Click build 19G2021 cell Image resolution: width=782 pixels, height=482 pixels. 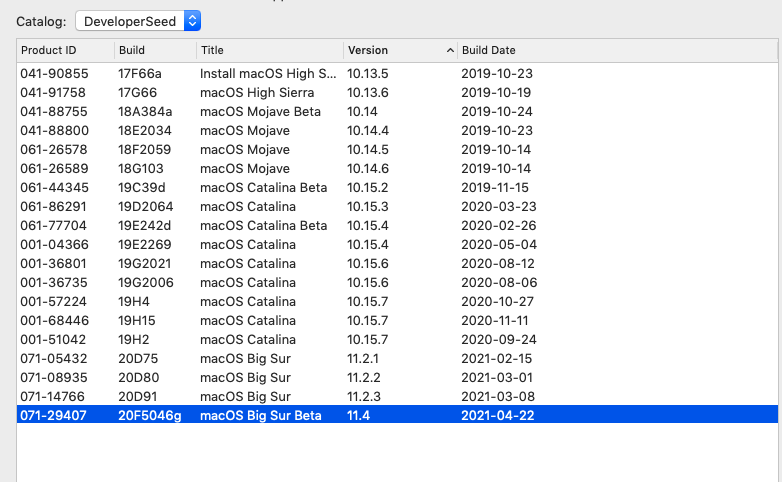point(145,263)
